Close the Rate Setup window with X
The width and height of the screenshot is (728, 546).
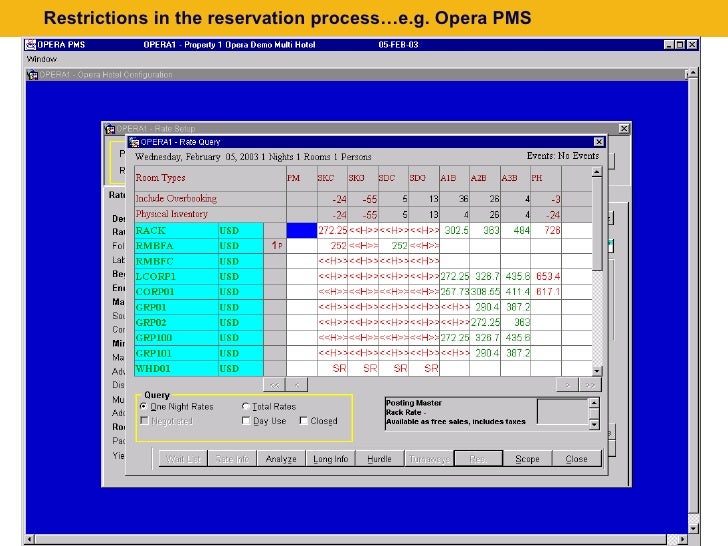click(624, 128)
